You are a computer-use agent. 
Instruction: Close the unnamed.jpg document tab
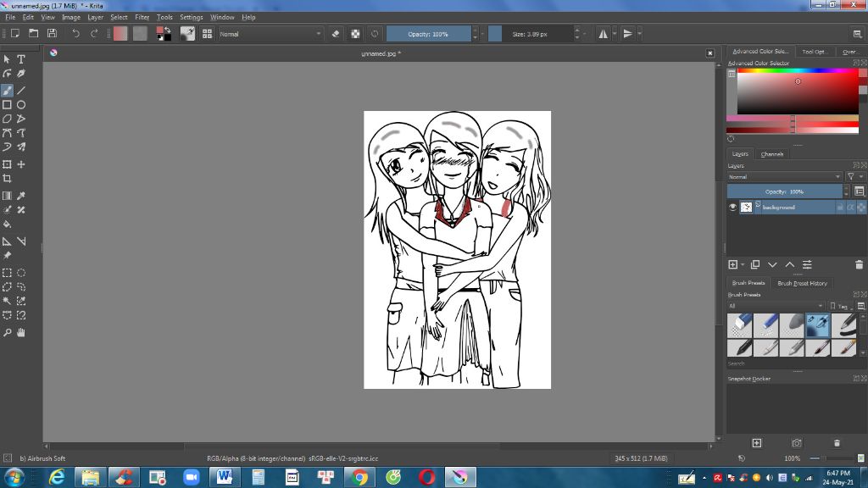pos(709,53)
